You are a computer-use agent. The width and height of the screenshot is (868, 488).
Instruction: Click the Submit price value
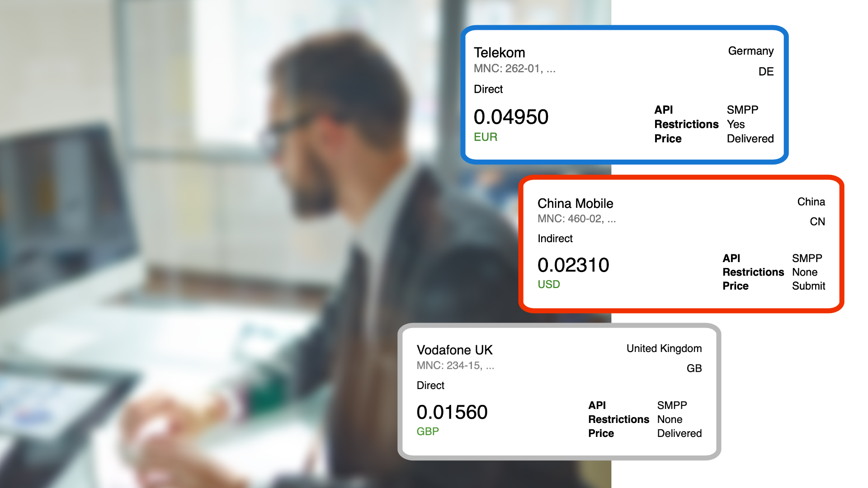(x=808, y=286)
